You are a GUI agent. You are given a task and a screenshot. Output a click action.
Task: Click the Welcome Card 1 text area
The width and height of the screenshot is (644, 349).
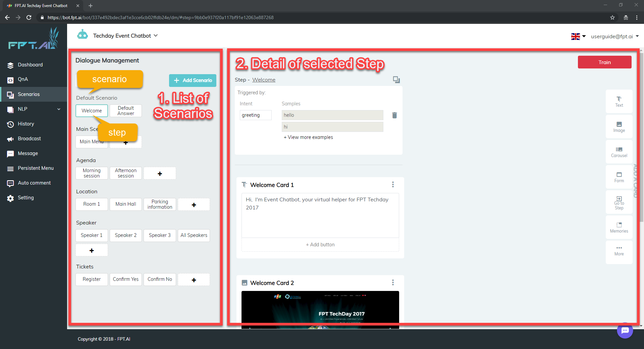(320, 215)
